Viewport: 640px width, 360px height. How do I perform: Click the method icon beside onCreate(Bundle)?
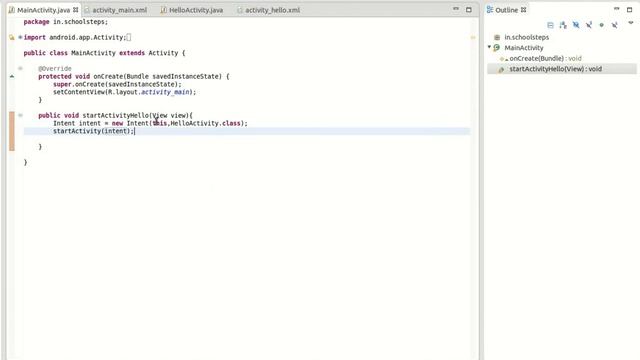pyautogui.click(x=503, y=59)
